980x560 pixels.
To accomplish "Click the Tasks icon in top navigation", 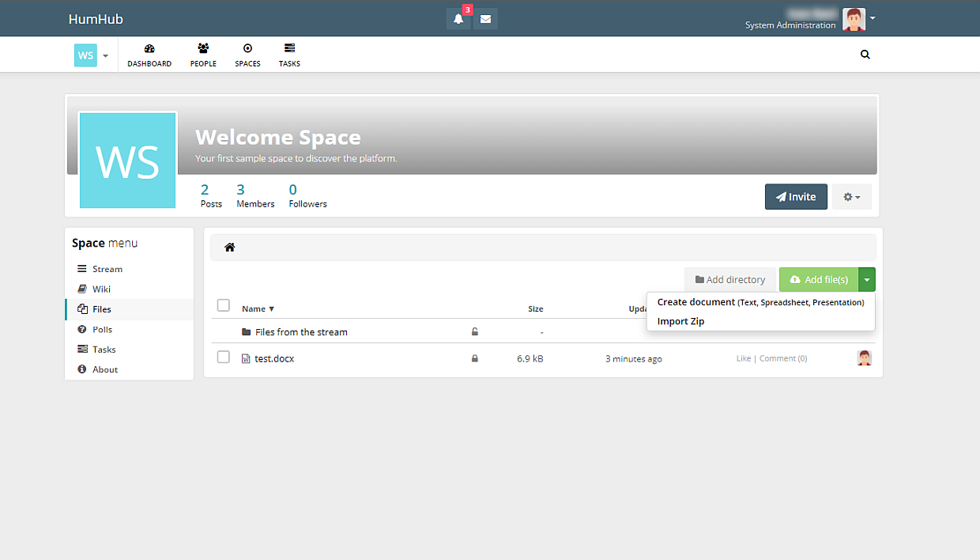I will coord(289,54).
